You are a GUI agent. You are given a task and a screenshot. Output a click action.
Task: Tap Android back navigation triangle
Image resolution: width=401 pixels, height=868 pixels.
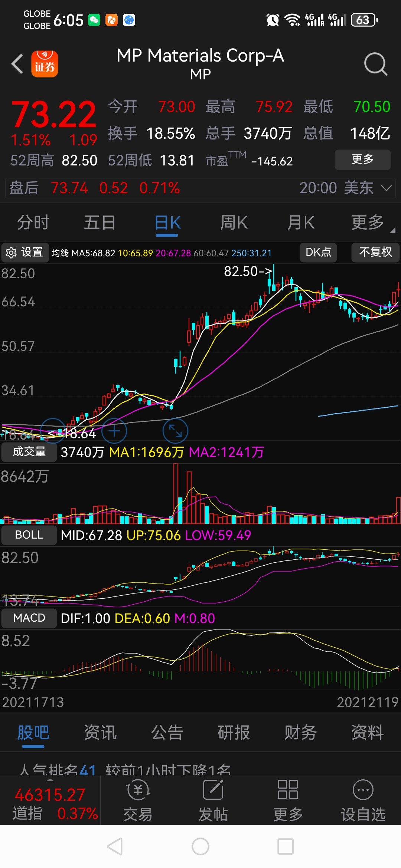point(115,846)
